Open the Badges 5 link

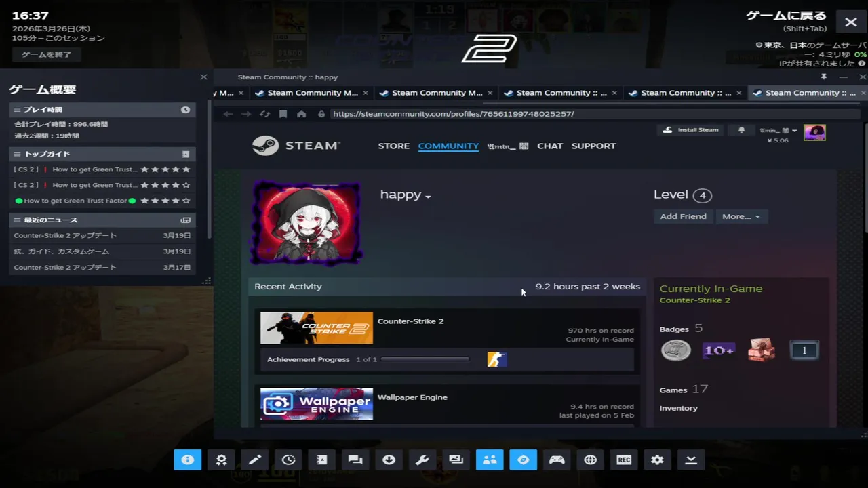point(681,329)
